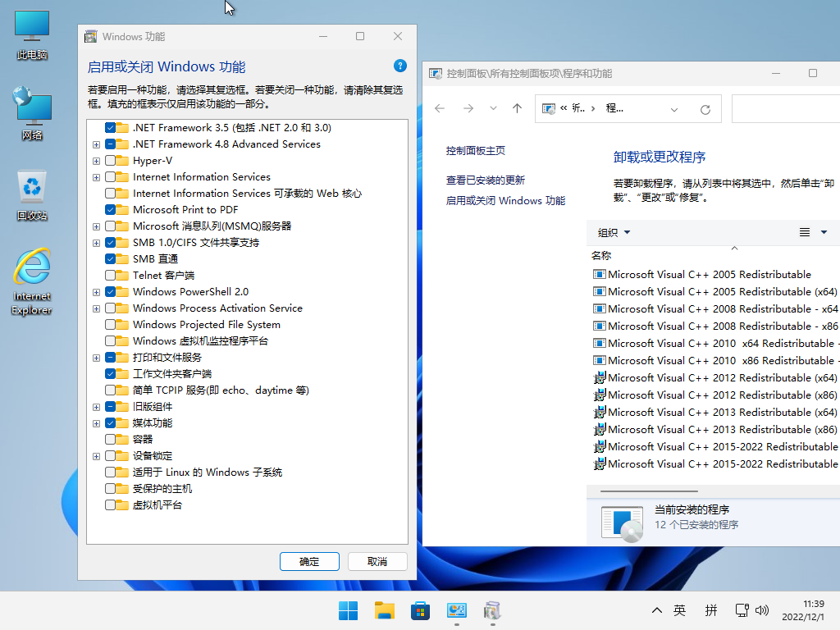
Task: Uncheck Microsoft Print to PDF
Action: (x=111, y=210)
